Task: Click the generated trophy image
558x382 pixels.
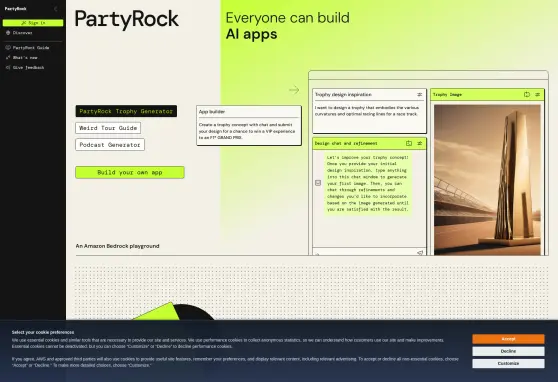Action: [487, 180]
